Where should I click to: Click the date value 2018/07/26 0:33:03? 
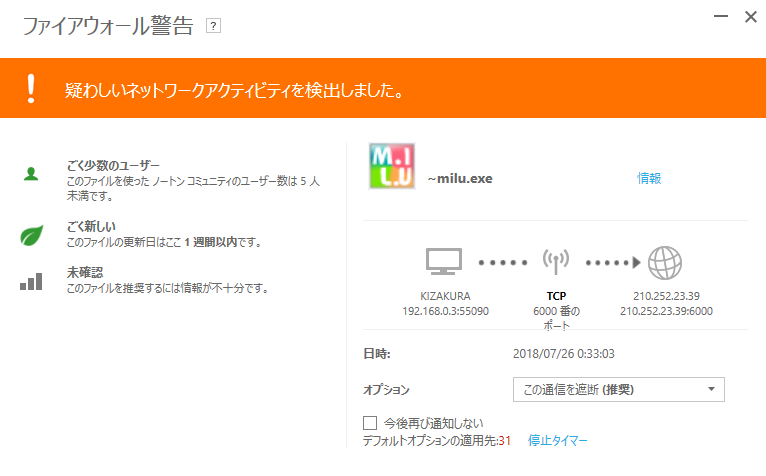tap(564, 354)
